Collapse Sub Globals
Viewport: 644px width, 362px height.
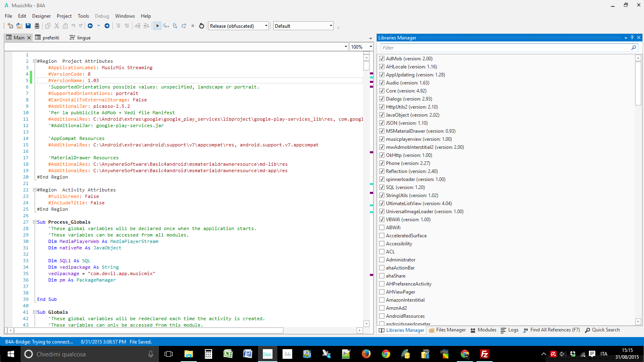coord(35,312)
